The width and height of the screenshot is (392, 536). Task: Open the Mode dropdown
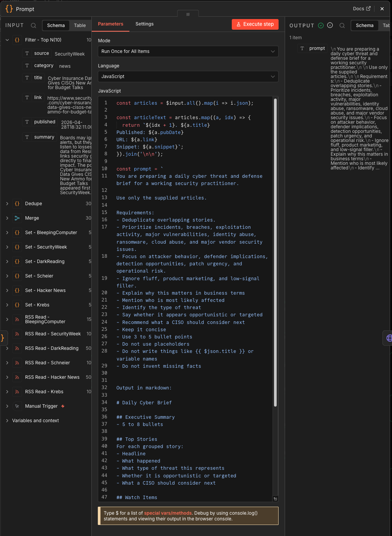pos(188,51)
